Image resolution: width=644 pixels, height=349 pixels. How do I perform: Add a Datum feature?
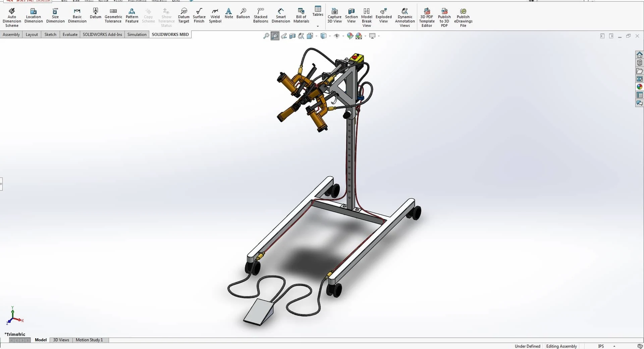click(x=96, y=13)
